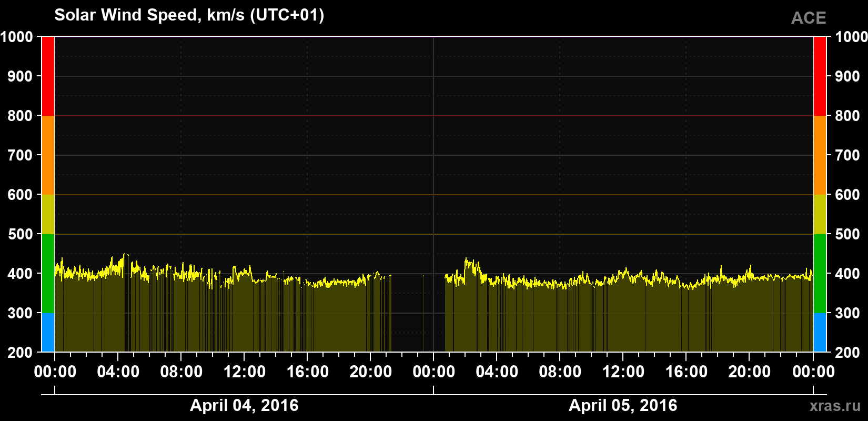
Task: Open the xras.ru watermark link
Action: pyautogui.click(x=835, y=406)
